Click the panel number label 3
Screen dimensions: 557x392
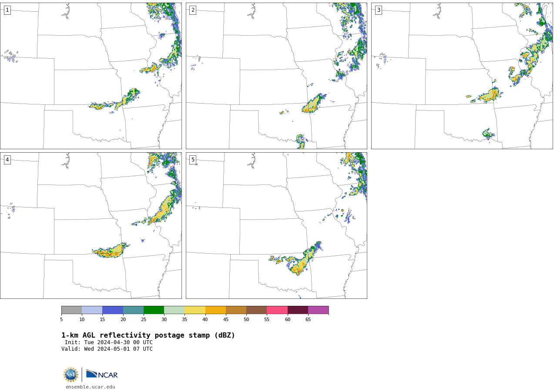(378, 10)
